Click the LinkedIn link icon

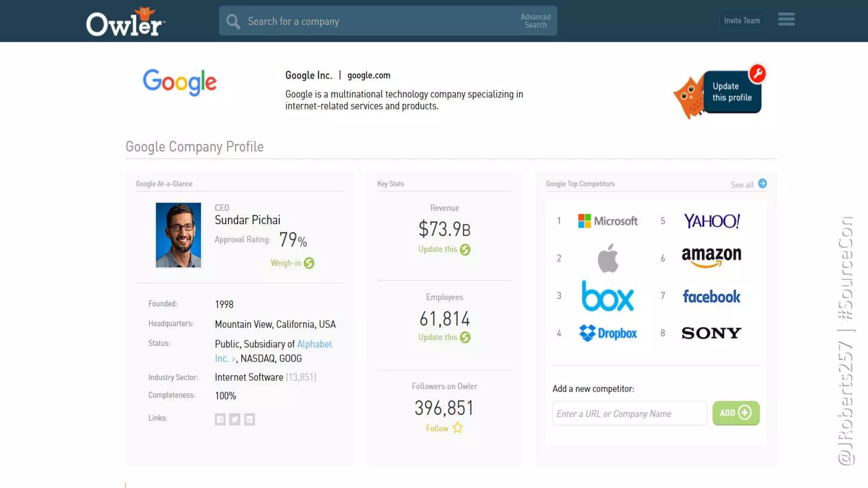(x=250, y=419)
